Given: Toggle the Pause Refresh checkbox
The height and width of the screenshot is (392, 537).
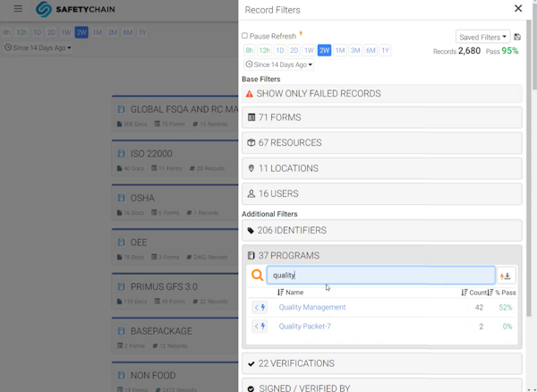Looking at the screenshot, I should (244, 36).
